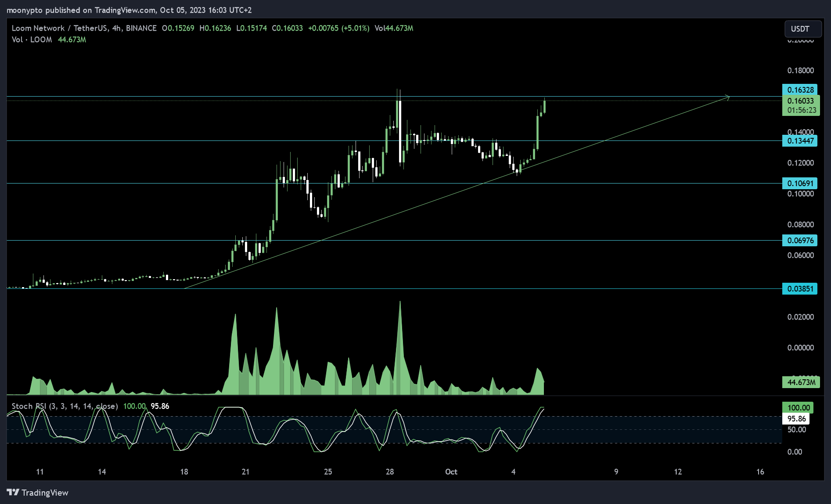Click the 28 date on time axis
The width and height of the screenshot is (831, 504).
click(390, 472)
